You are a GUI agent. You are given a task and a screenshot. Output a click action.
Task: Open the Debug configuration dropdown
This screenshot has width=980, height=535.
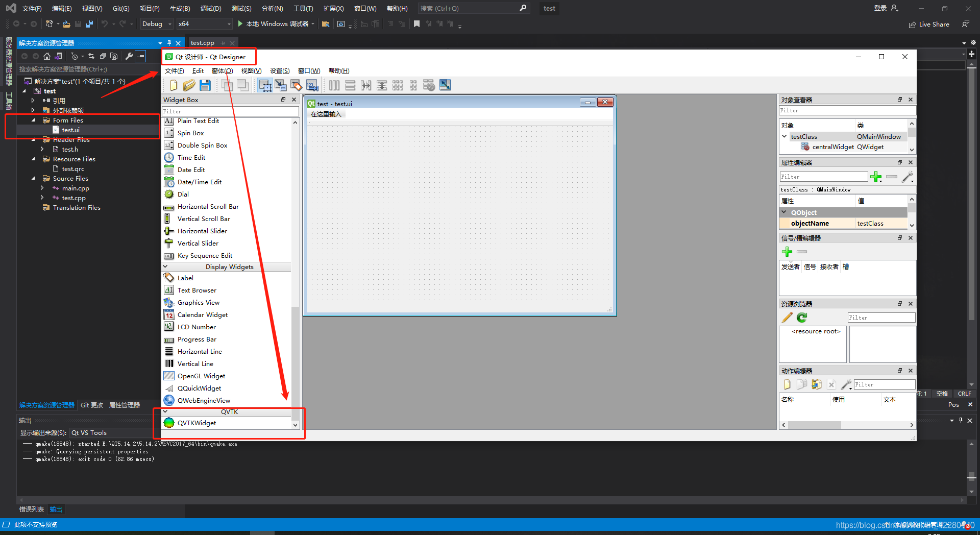point(156,24)
